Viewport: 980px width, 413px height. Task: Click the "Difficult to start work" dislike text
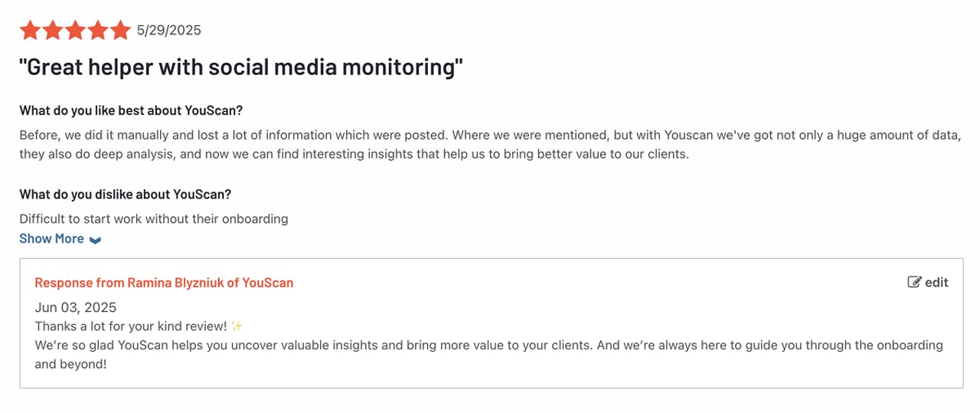pyautogui.click(x=153, y=218)
